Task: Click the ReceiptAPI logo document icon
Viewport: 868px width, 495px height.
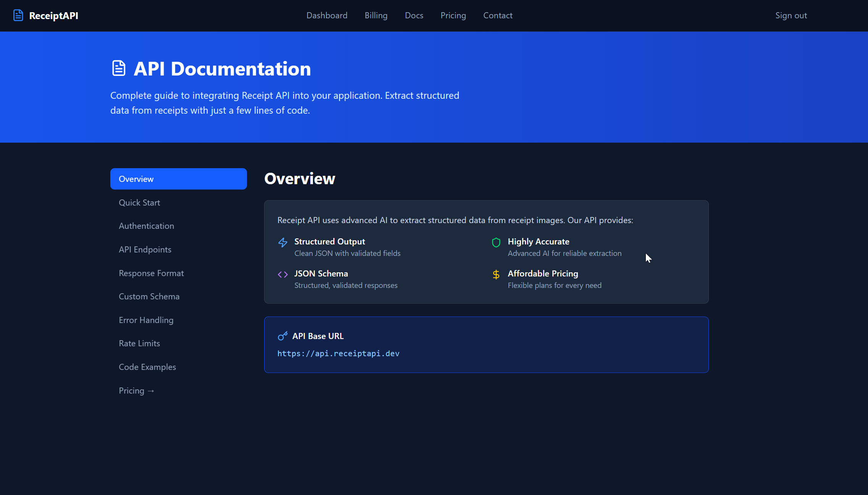Action: (x=18, y=15)
